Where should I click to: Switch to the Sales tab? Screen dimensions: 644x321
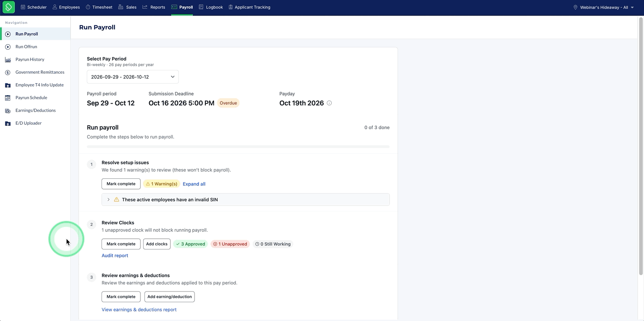(x=127, y=7)
